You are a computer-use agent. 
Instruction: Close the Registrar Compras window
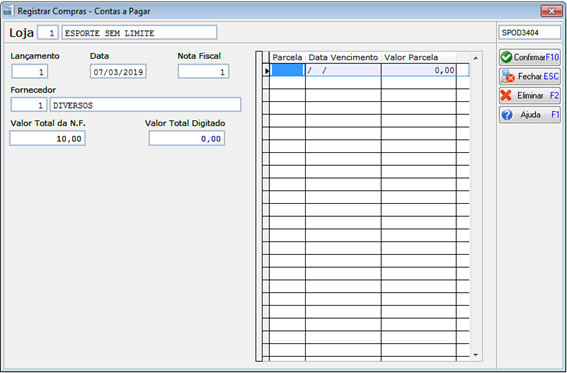[x=551, y=11]
